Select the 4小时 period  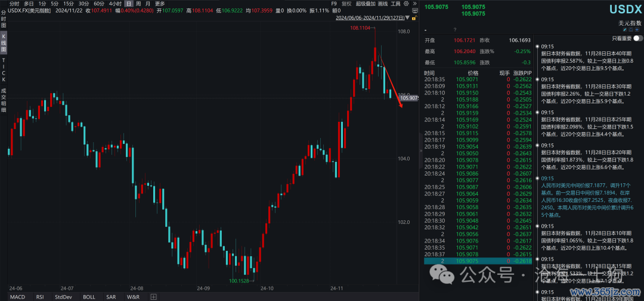(x=115, y=4)
